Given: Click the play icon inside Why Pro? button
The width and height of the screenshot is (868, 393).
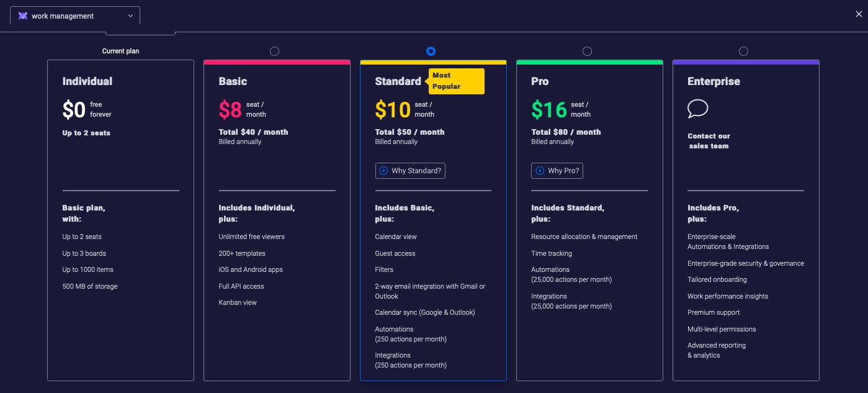Looking at the screenshot, I should [539, 170].
